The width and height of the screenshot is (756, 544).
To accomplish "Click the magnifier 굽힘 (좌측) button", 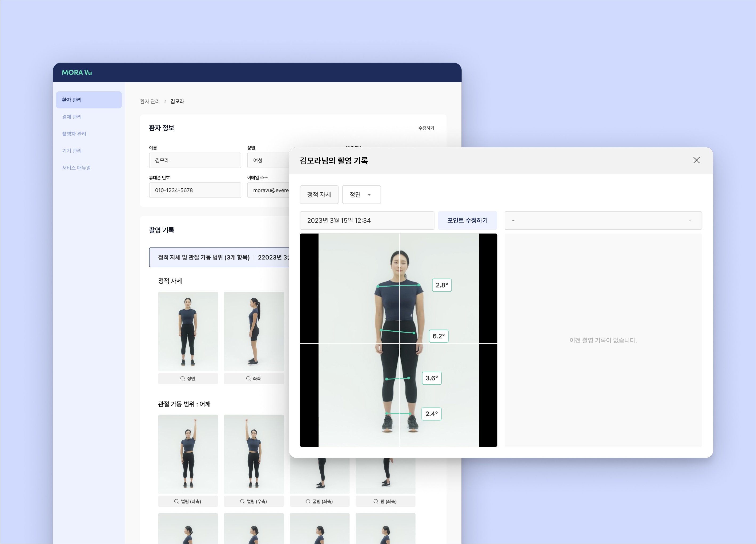I will click(x=320, y=501).
